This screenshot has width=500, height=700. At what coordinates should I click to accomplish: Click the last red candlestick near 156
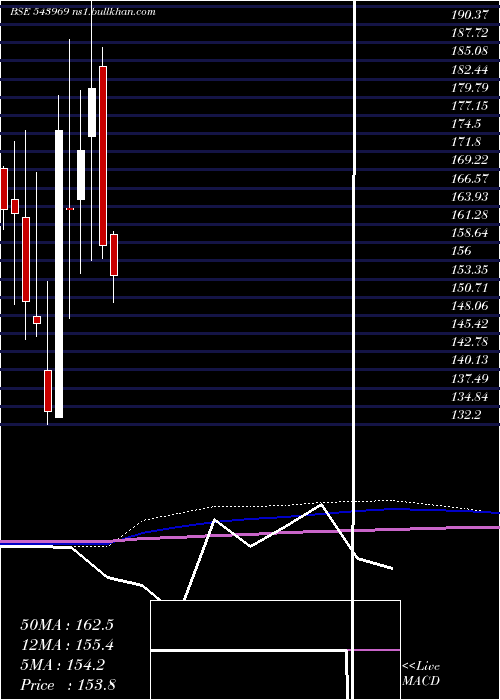(114, 255)
